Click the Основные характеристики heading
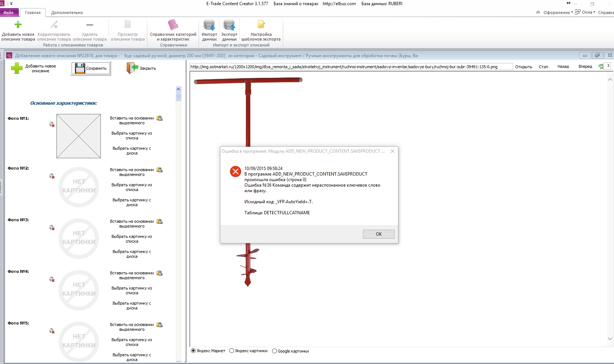Image resolution: width=614 pixels, height=364 pixels. coord(64,103)
